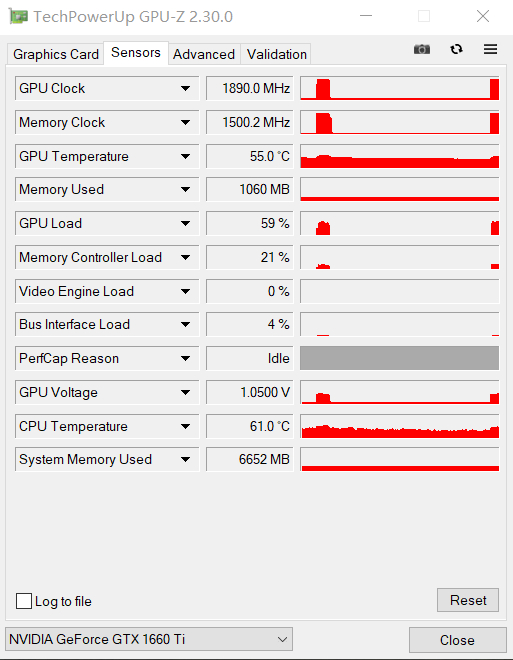
Task: Click the GPU-Z app icon in title bar
Action: pyautogui.click(x=18, y=16)
